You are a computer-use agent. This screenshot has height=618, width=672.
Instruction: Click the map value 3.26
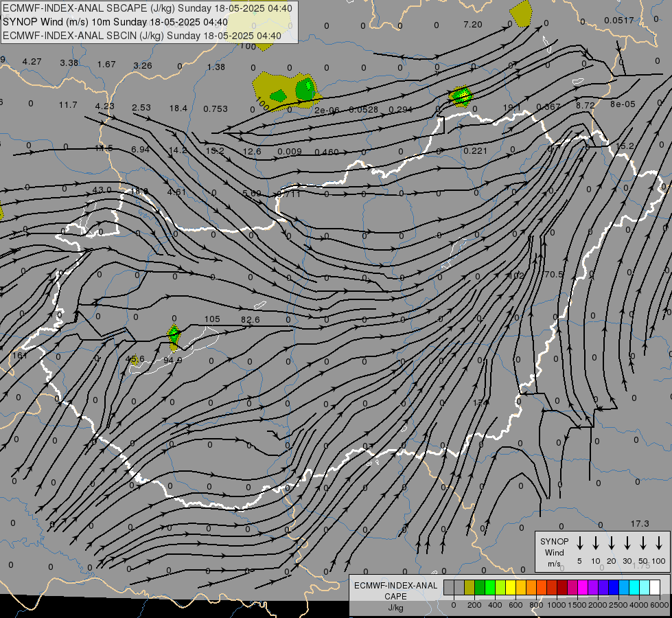tap(143, 66)
